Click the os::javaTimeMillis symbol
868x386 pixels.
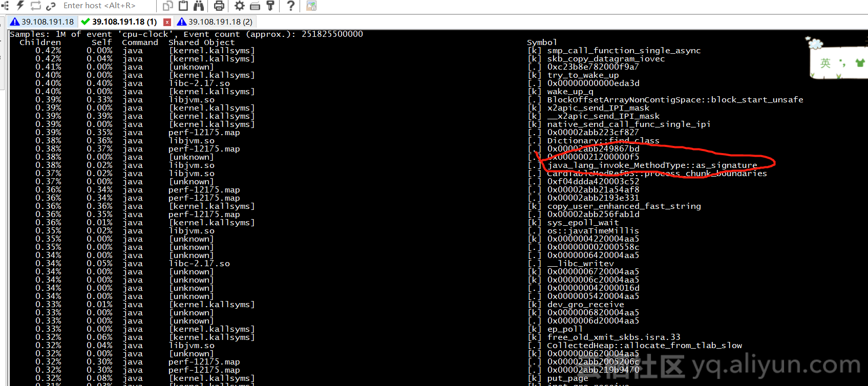[x=593, y=231]
